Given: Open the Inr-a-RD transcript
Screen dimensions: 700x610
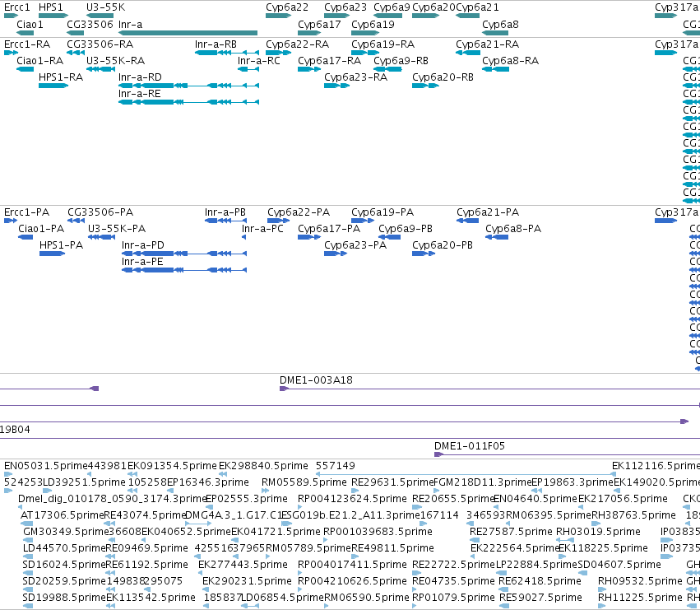Looking at the screenshot, I should click(188, 86).
